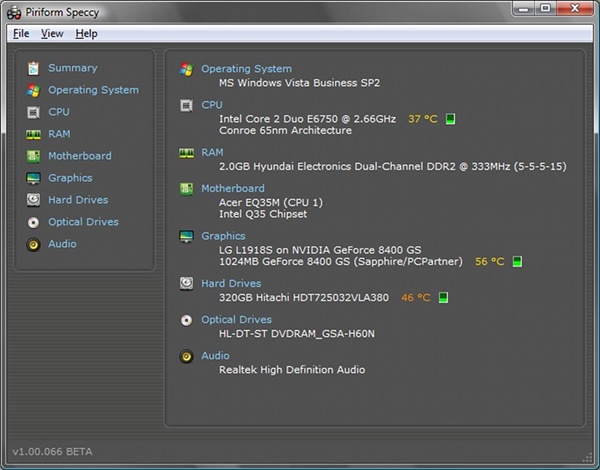Viewport: 600px width, 470px height.
Task: Click the RAM icon in summary panel
Action: 186,153
